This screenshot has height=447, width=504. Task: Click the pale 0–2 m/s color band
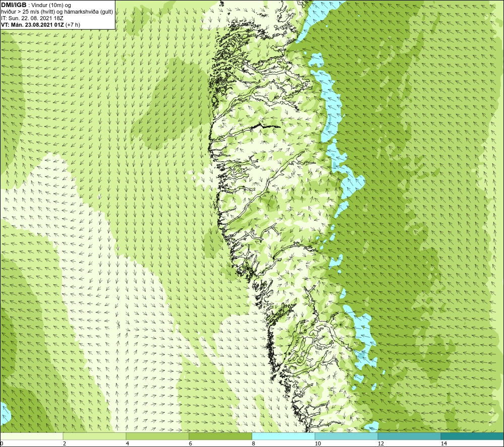(x=31, y=436)
